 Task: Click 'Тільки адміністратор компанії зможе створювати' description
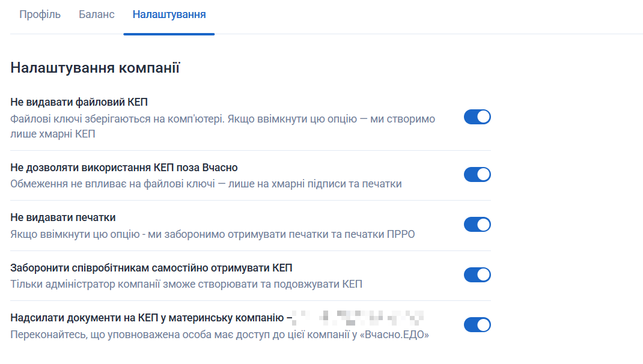186,284
